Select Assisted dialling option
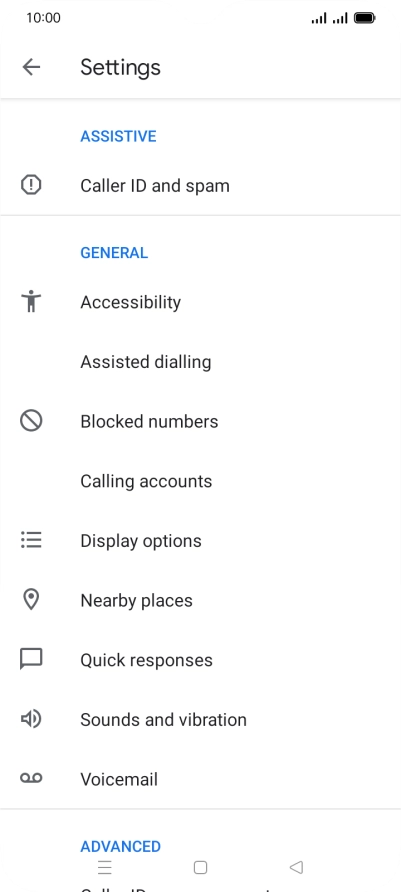 pos(200,362)
